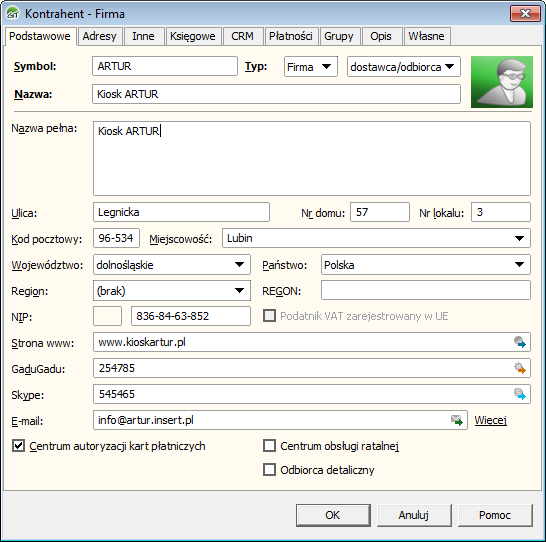Expand the Typ Firma dropdown
Viewport: 546px width, 542px height.
click(x=326, y=66)
